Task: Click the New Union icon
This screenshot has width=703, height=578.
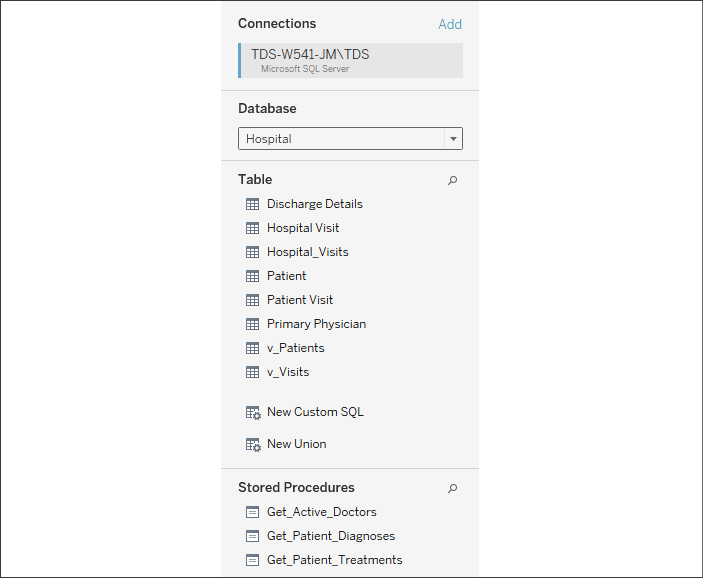Action: (253, 444)
